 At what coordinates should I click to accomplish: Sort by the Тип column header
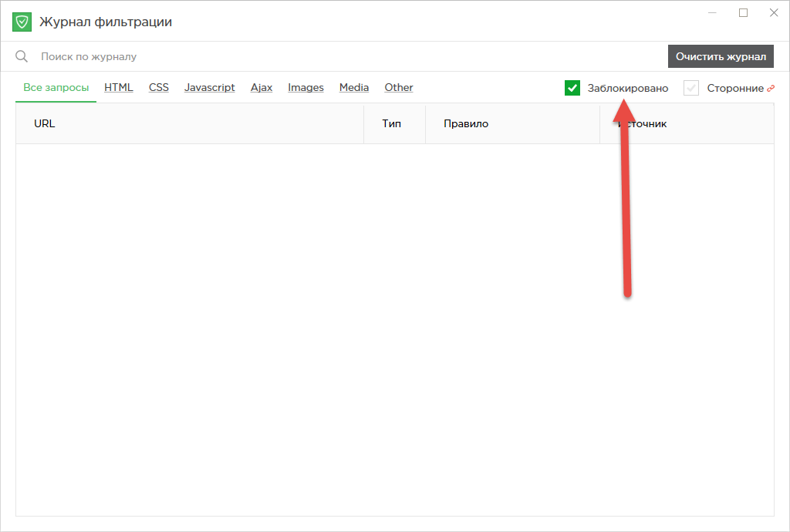tap(392, 123)
